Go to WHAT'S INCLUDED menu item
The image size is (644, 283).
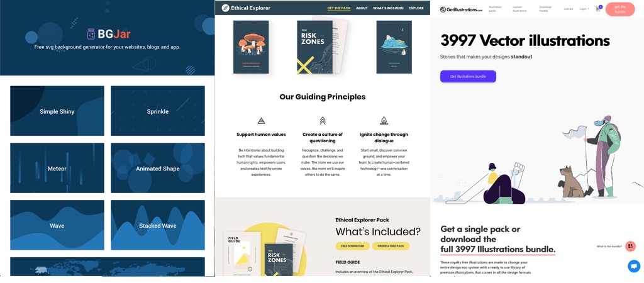[x=388, y=8]
